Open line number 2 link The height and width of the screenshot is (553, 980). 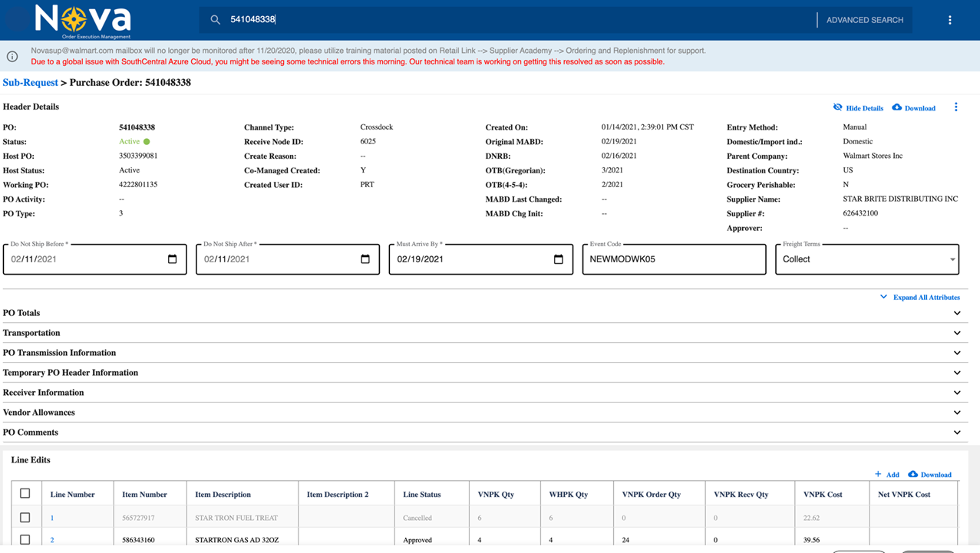[52, 540]
